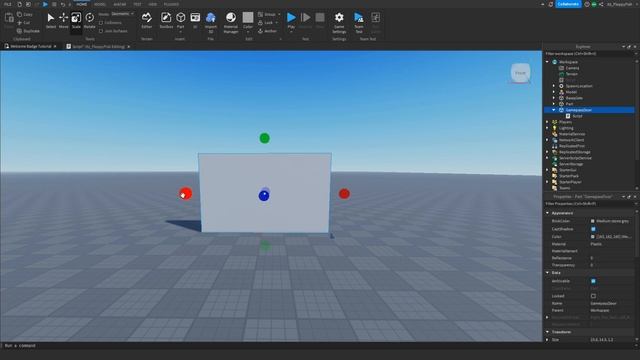Collapse the Appearance properties section
The height and width of the screenshot is (360, 640).
point(547,213)
